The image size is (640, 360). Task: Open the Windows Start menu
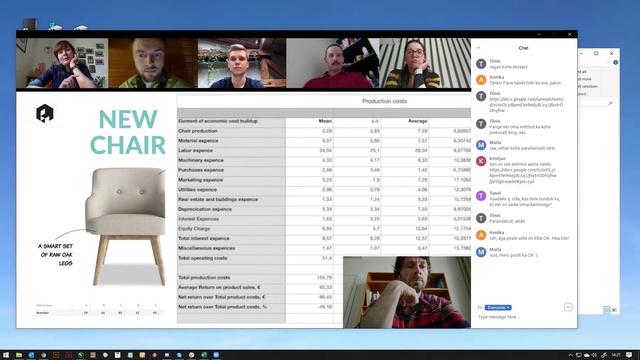(6, 355)
